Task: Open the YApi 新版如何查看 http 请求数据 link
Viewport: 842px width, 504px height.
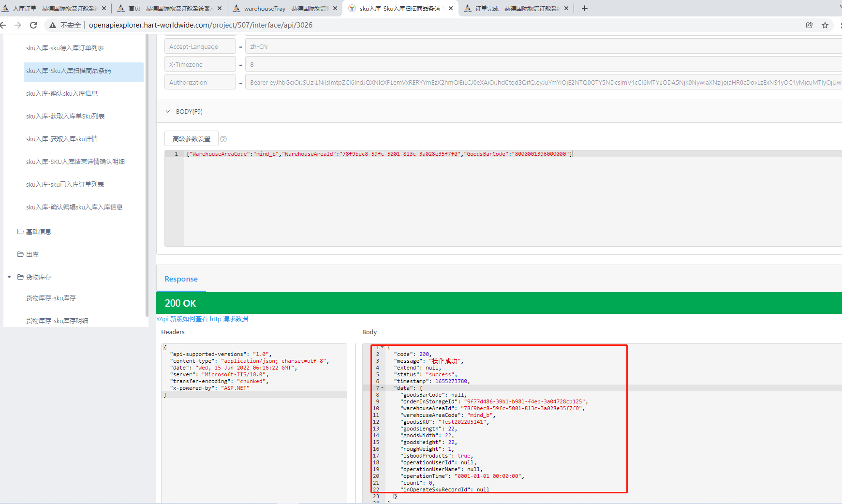Action: point(202,319)
